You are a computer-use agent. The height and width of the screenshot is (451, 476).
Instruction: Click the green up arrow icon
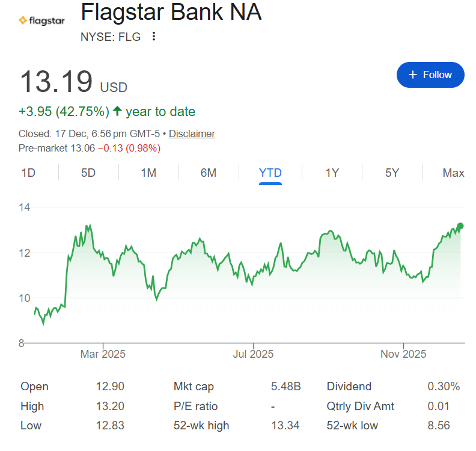click(x=117, y=111)
